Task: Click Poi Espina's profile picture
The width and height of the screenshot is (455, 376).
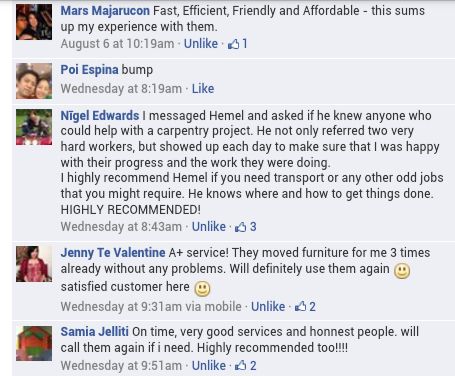Action: click(x=34, y=81)
